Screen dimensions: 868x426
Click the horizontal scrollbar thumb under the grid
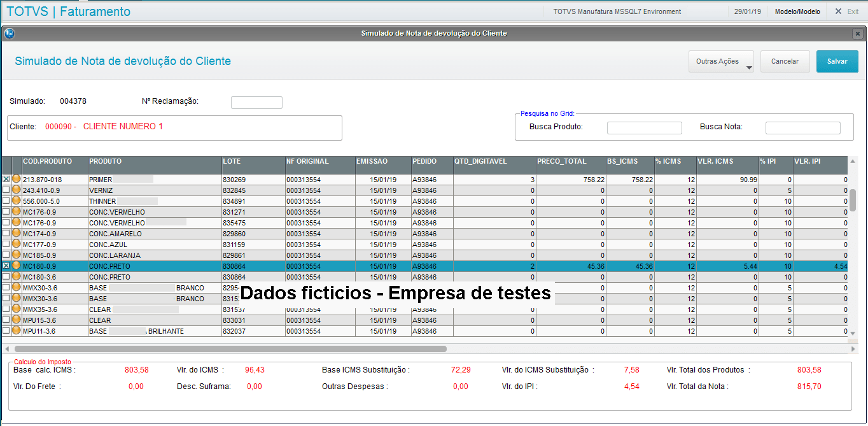tap(230, 349)
